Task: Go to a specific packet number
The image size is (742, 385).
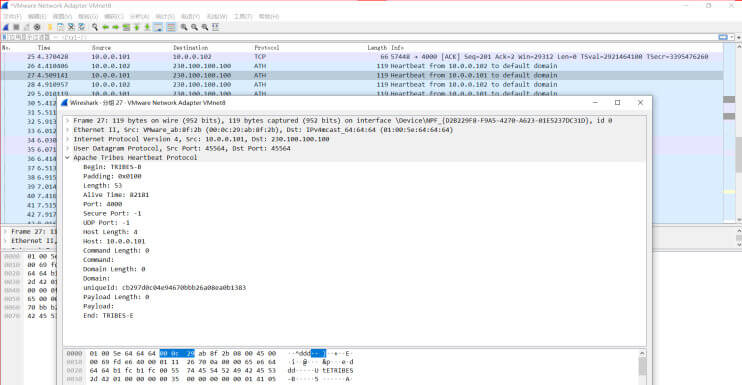Action: tap(126, 27)
